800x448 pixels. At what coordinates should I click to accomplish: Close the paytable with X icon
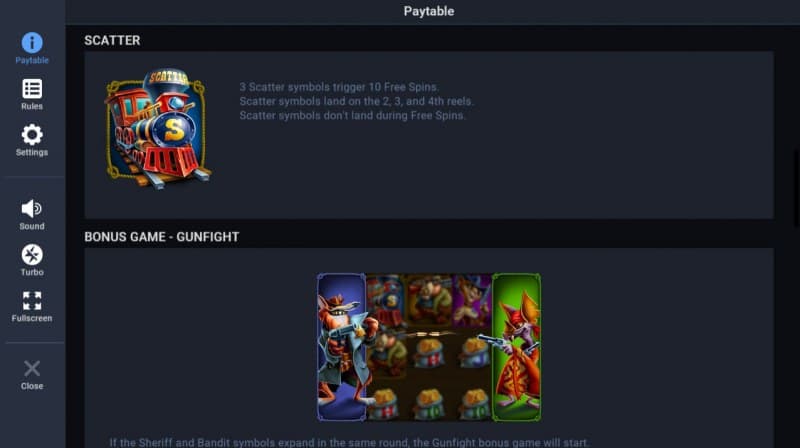pyautogui.click(x=32, y=368)
